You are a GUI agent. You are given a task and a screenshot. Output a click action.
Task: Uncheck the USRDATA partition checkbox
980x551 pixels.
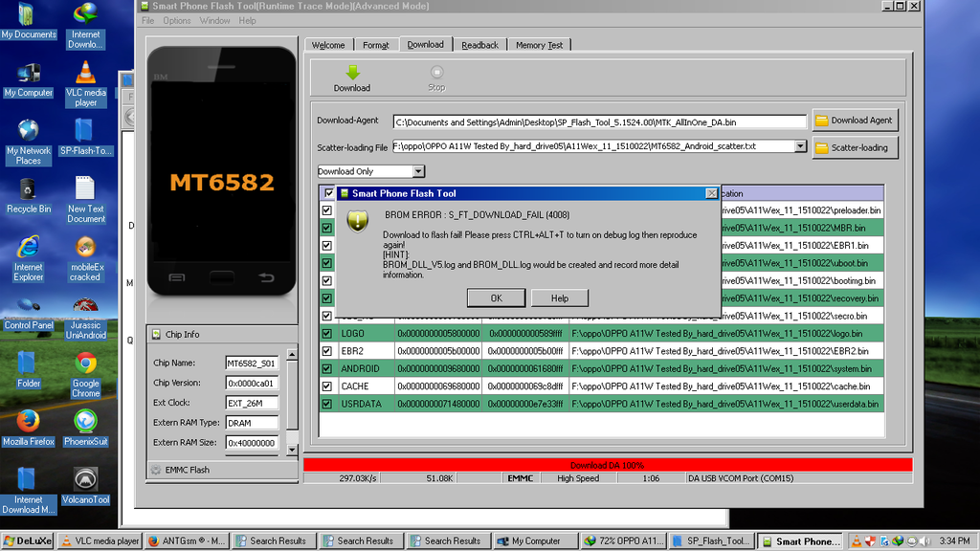pos(327,404)
